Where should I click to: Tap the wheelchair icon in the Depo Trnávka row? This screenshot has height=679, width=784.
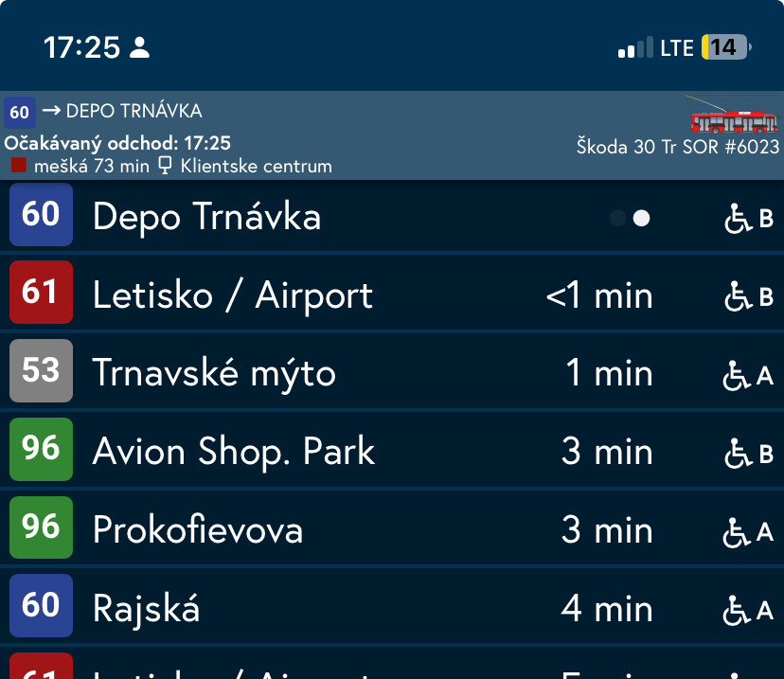738,219
